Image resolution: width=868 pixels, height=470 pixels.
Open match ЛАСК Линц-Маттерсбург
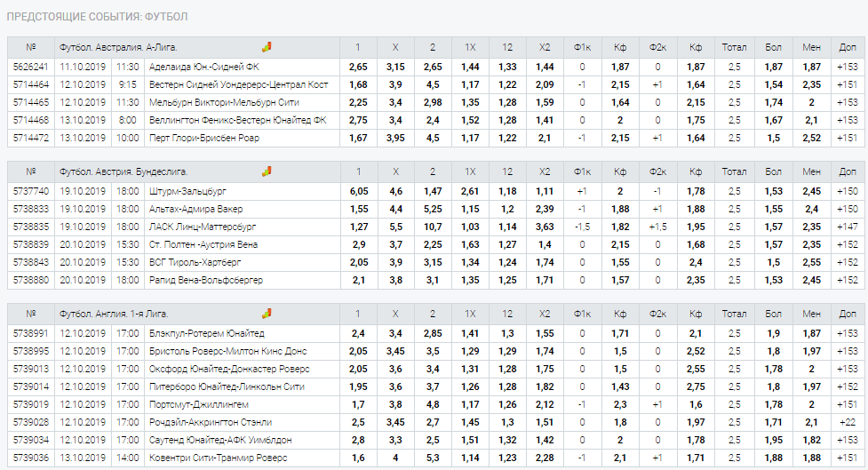[x=203, y=227]
